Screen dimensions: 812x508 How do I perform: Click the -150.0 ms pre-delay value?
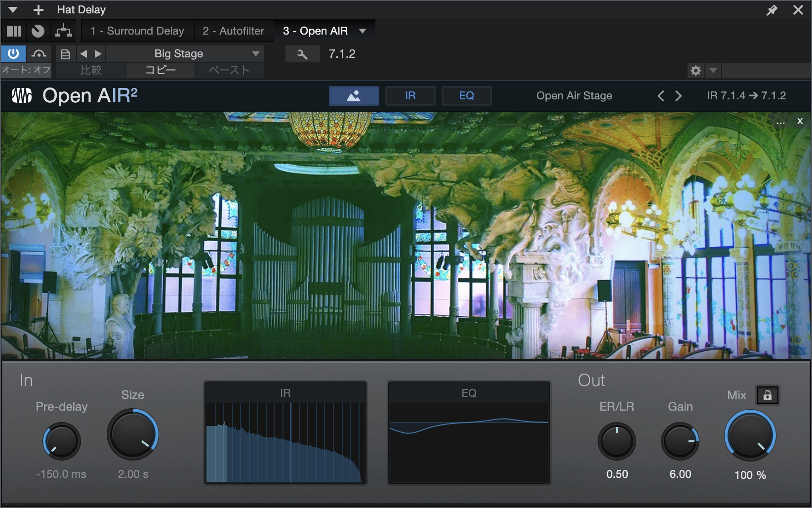61,474
